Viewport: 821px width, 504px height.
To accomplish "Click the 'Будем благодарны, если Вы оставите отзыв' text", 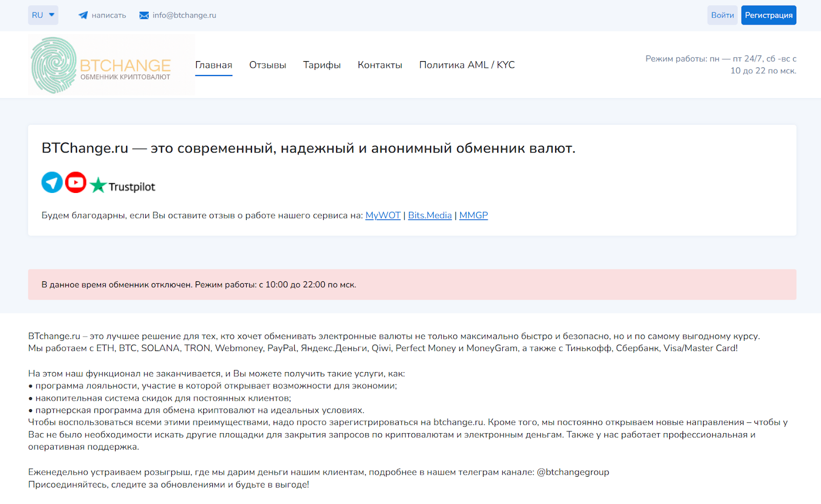I will (x=202, y=216).
